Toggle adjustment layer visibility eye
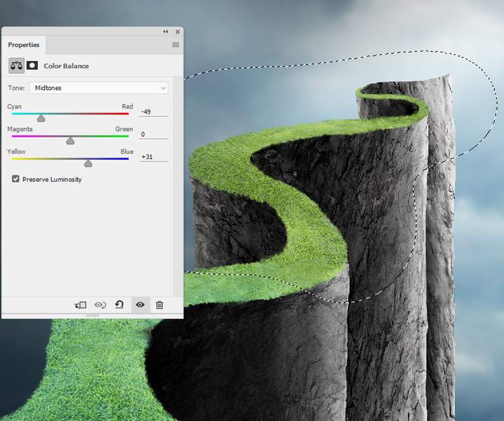The height and width of the screenshot is (421, 504). [x=140, y=304]
